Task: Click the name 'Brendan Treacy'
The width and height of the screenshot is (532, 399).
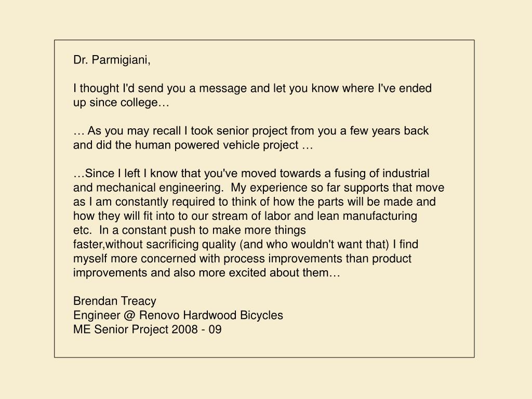Action: [115, 301]
